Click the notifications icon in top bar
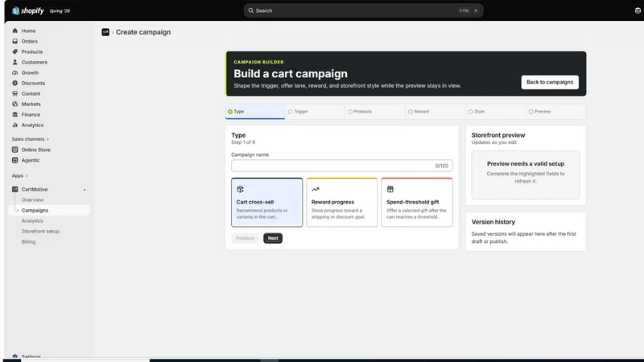Image resolution: width=644 pixels, height=362 pixels. coord(638,10)
